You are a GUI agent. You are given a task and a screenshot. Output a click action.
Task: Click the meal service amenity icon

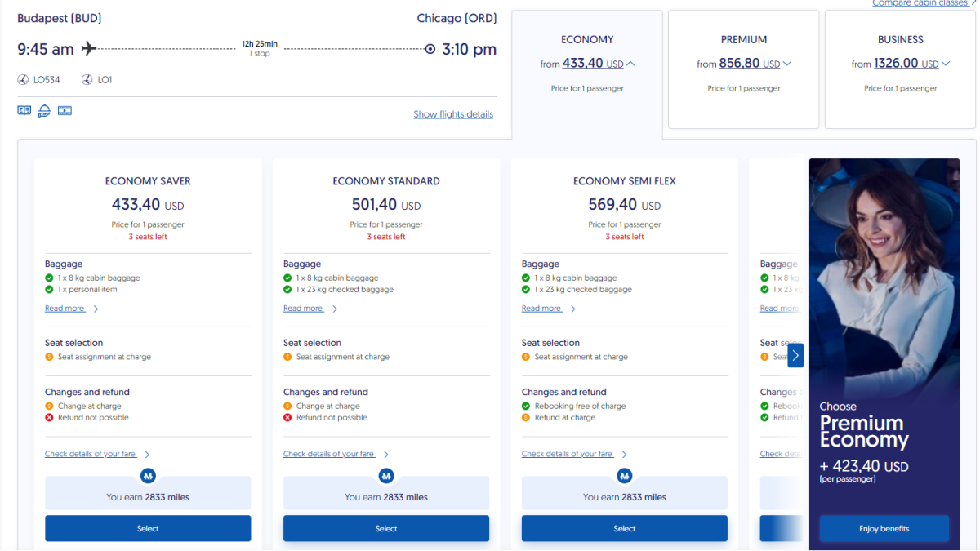click(x=44, y=110)
